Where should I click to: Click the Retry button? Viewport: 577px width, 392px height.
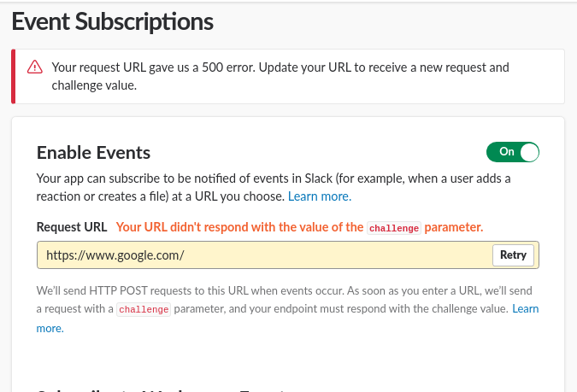[x=513, y=255]
